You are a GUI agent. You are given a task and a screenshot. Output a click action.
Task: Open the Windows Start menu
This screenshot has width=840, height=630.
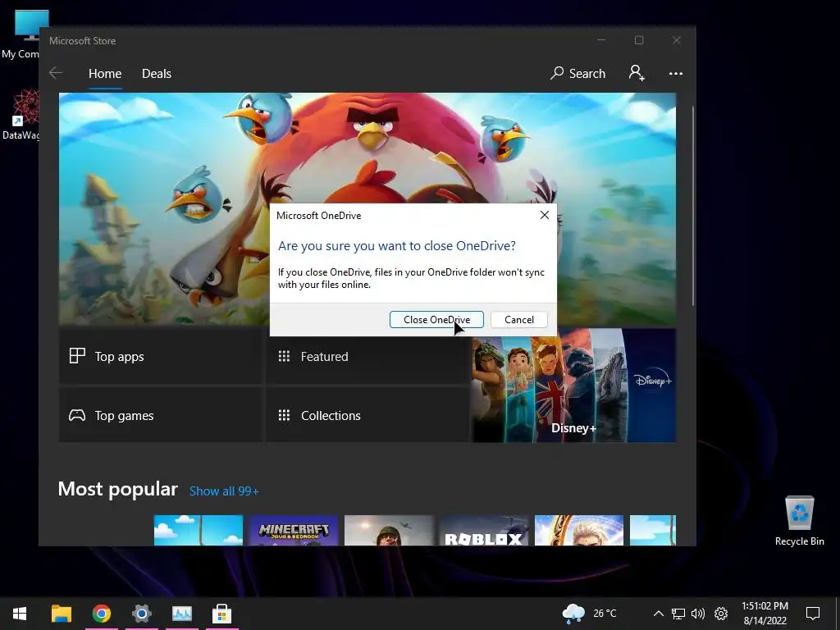pyautogui.click(x=20, y=614)
